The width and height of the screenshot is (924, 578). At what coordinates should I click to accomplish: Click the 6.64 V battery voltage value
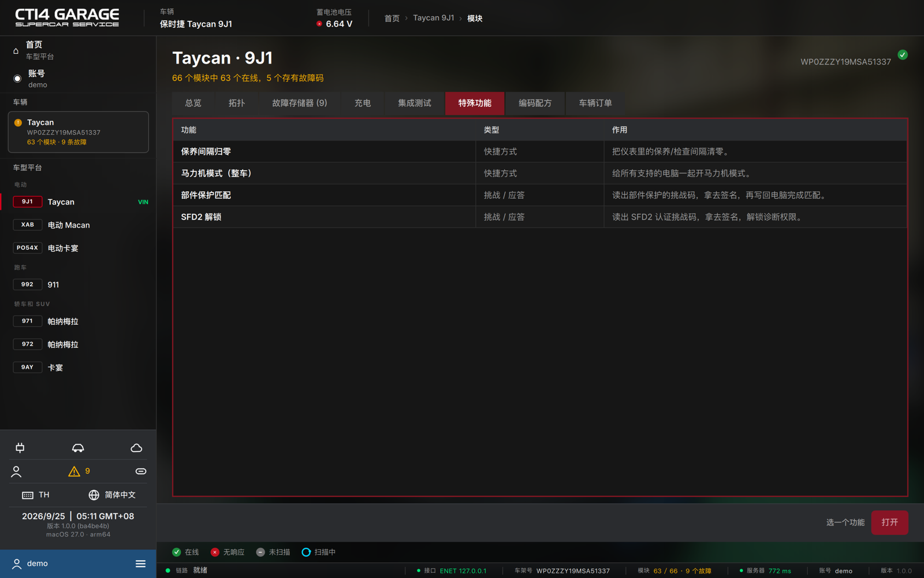click(339, 24)
